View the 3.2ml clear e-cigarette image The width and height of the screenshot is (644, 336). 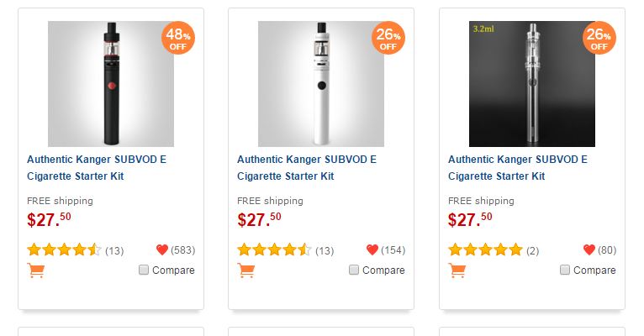[x=532, y=84]
